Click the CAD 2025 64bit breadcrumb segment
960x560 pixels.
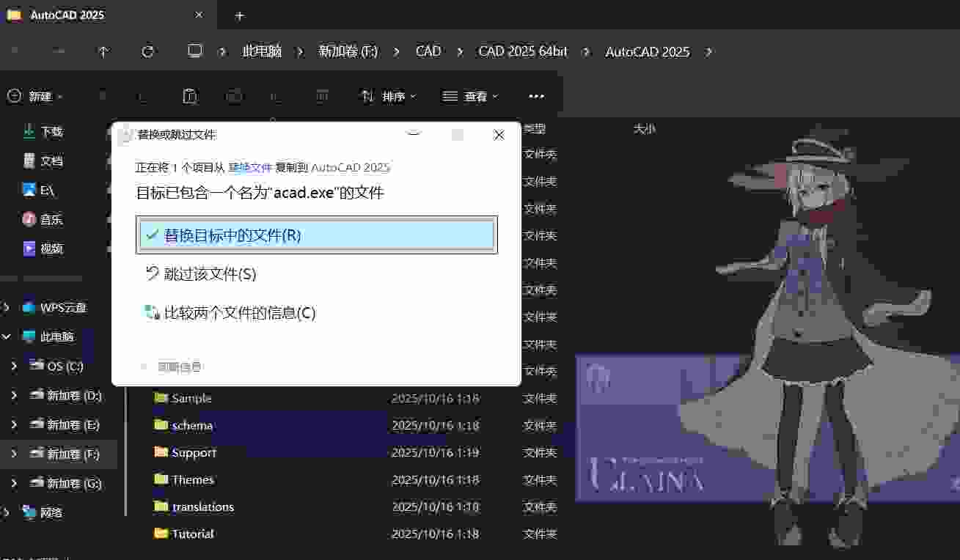[x=522, y=51]
